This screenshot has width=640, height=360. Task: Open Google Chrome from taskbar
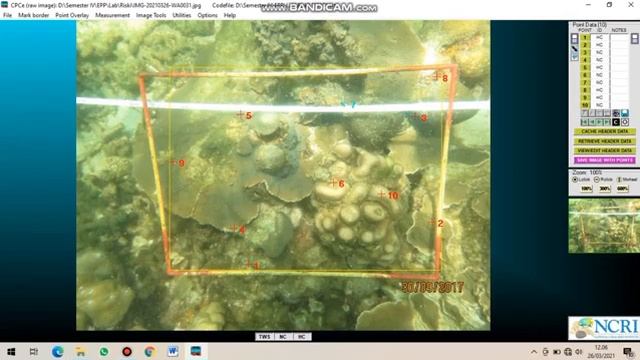pyautogui.click(x=150, y=351)
